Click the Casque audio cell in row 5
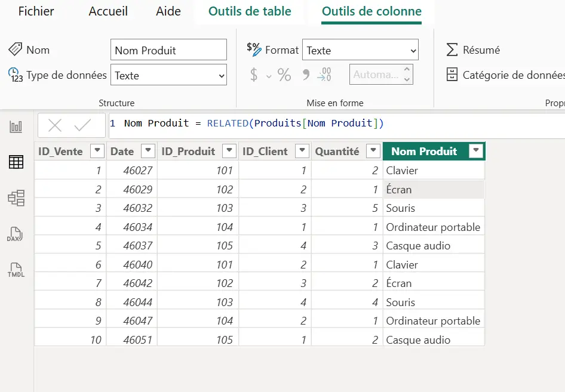565x392 pixels. [x=434, y=245]
